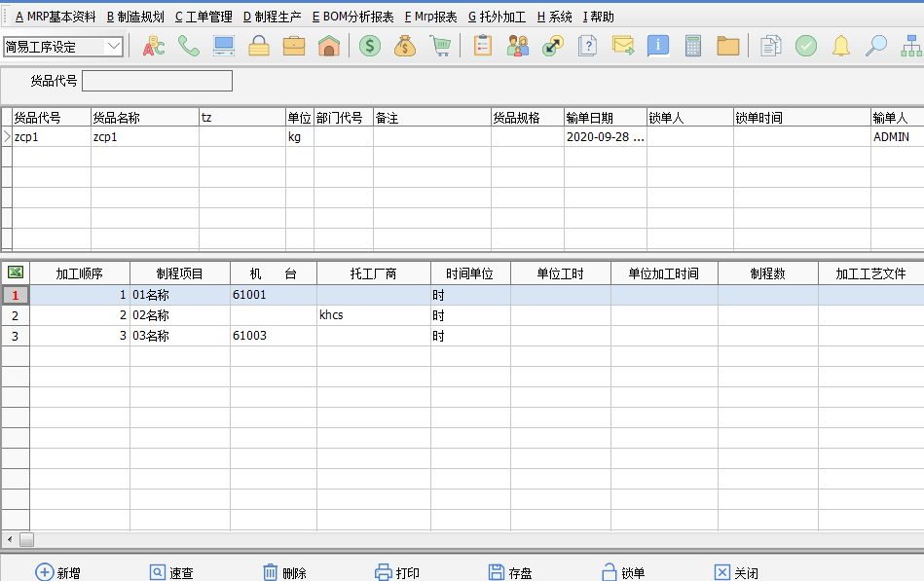This screenshot has width=924, height=581.
Task: Click the ABC letters toolbar icon
Action: coord(154,46)
